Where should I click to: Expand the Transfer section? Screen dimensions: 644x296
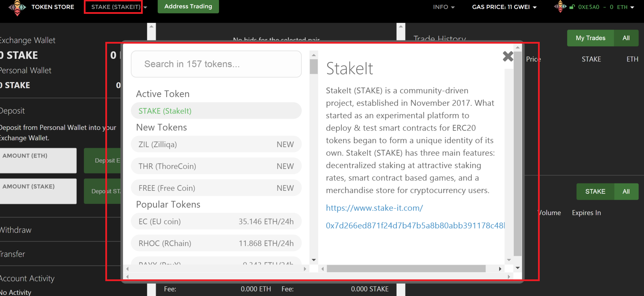(x=13, y=254)
